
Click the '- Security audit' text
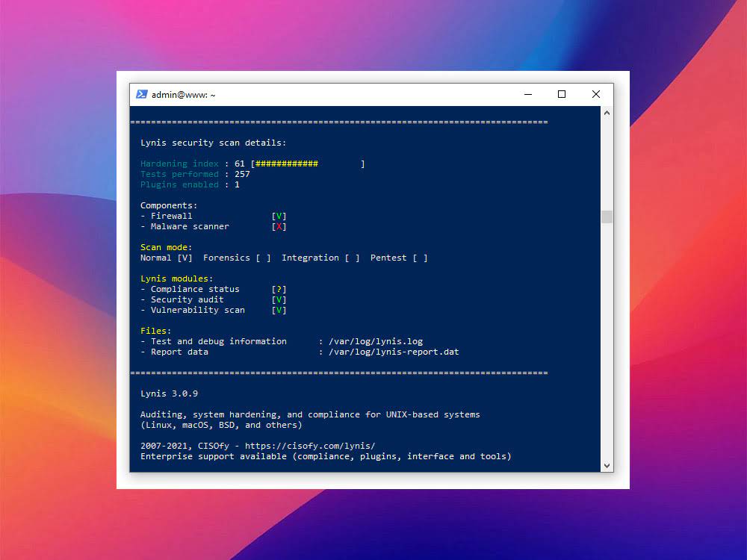(182, 300)
